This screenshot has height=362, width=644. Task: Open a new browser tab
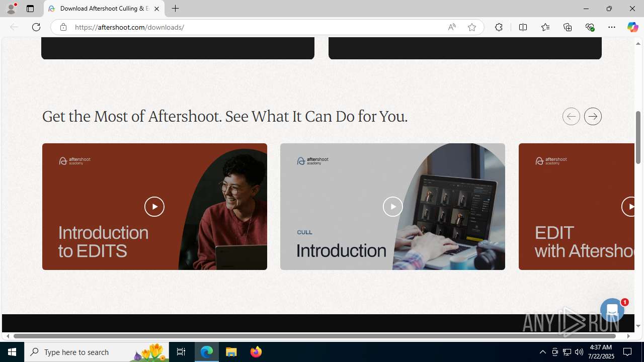click(175, 9)
